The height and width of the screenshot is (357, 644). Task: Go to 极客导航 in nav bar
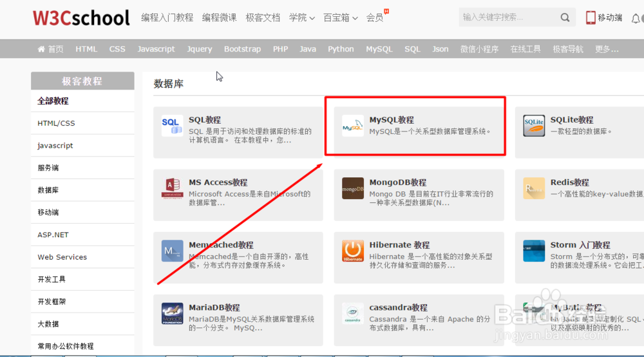tap(568, 49)
